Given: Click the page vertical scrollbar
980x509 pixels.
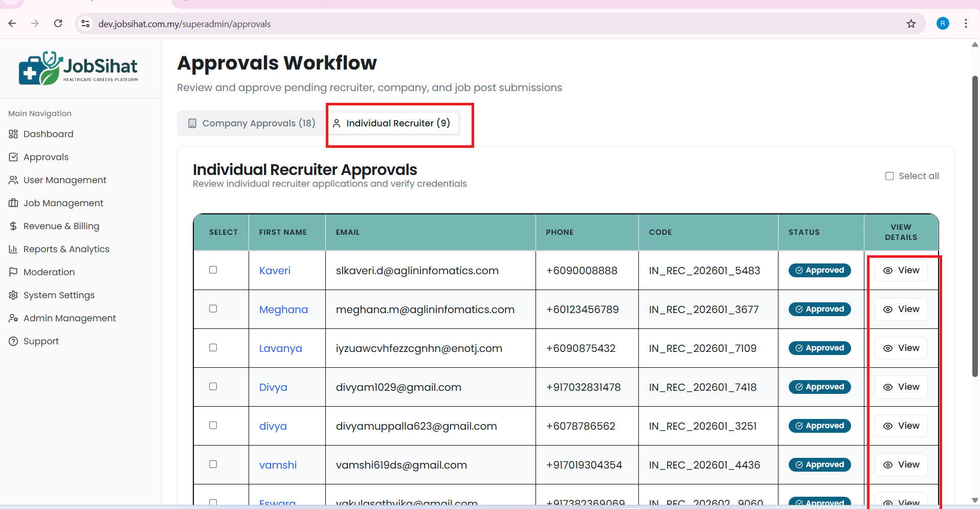Looking at the screenshot, I should tap(975, 226).
